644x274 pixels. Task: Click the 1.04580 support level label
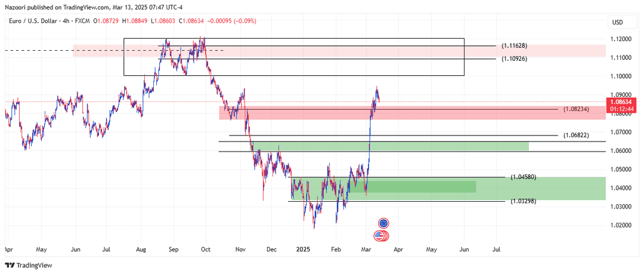pos(524,177)
